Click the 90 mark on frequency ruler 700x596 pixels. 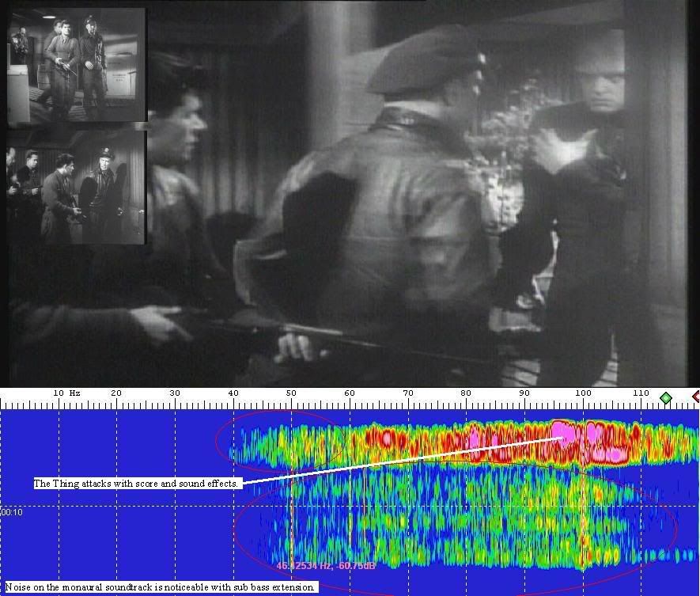click(x=524, y=393)
